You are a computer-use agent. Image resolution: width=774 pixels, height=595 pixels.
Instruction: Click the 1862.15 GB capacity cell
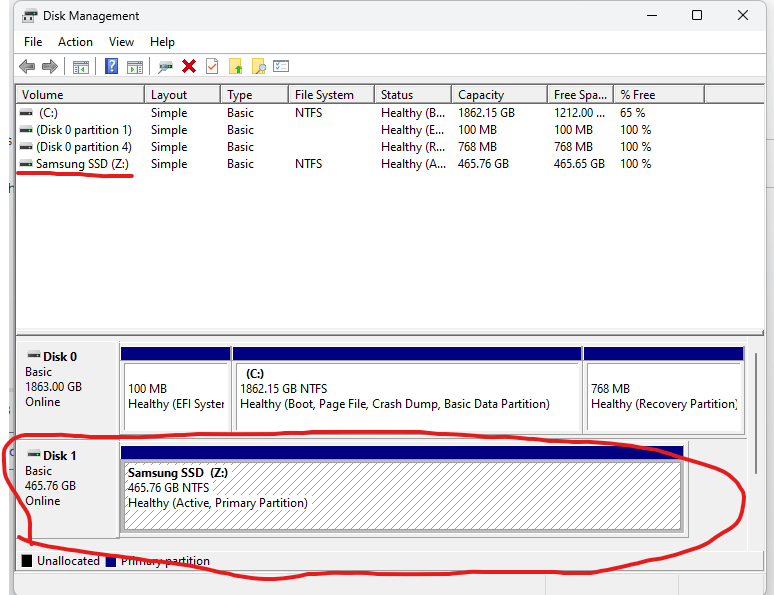pyautogui.click(x=486, y=113)
